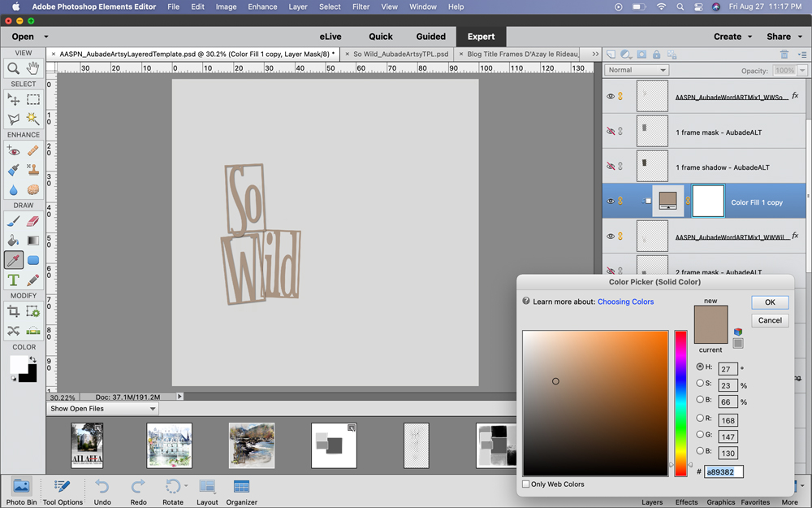The width and height of the screenshot is (812, 508).
Task: Open the Filter menu
Action: point(361,7)
